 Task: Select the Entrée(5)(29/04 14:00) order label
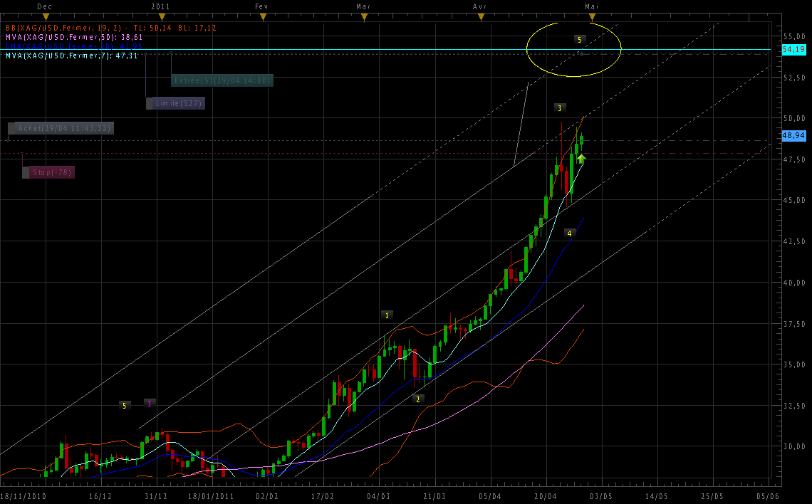click(222, 80)
